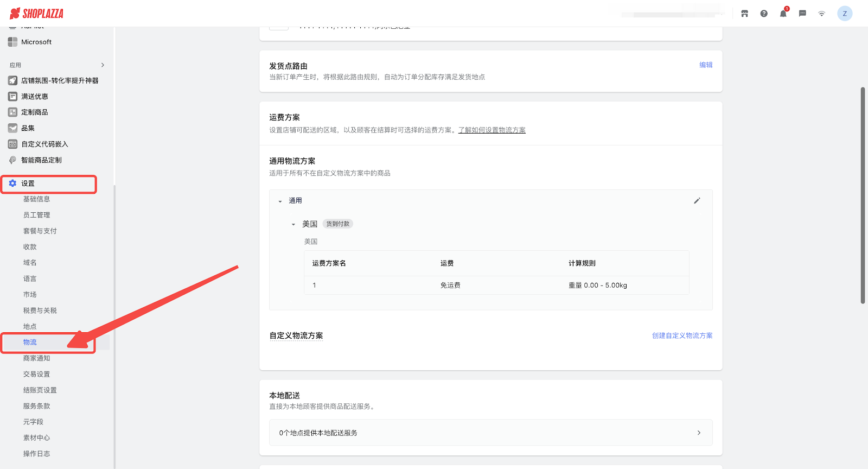Select 物流 in settings menu

point(30,343)
